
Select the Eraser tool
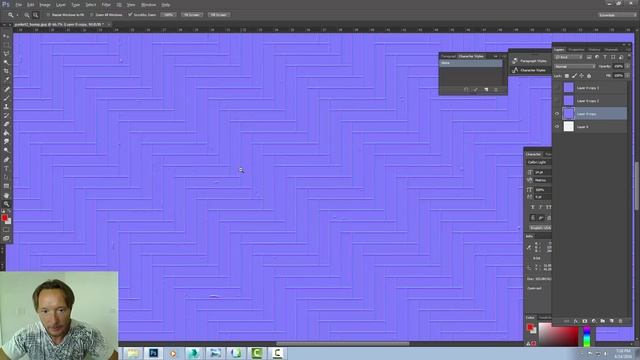pyautogui.click(x=6, y=124)
